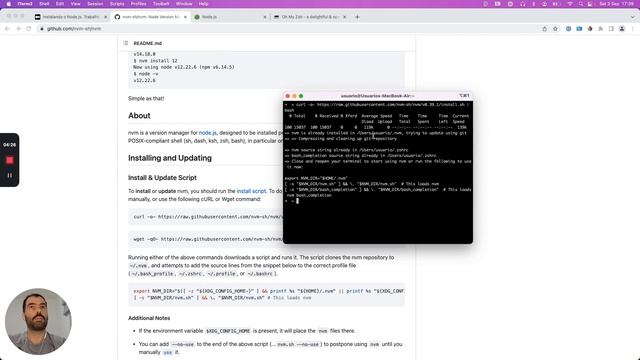Viewport: 640px width, 360px height.
Task: Open Chrome's three-dot menu
Action: [x=633, y=29]
